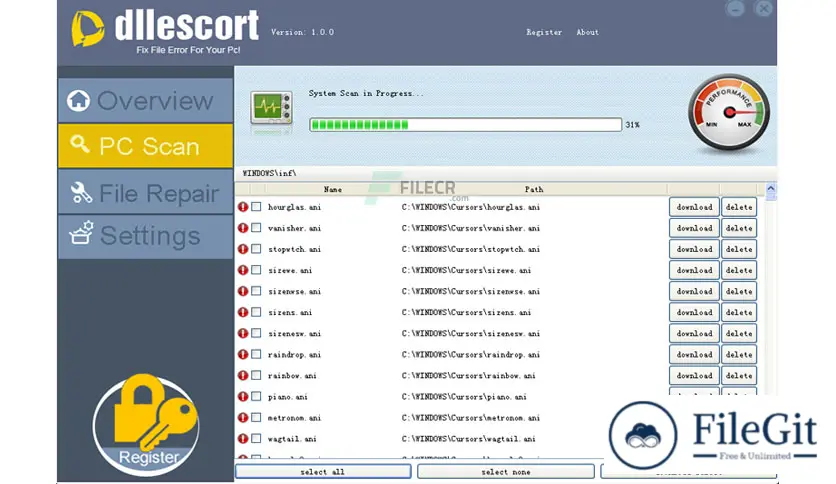The height and width of the screenshot is (484, 836).
Task: Click the 31% progress label
Action: [632, 125]
